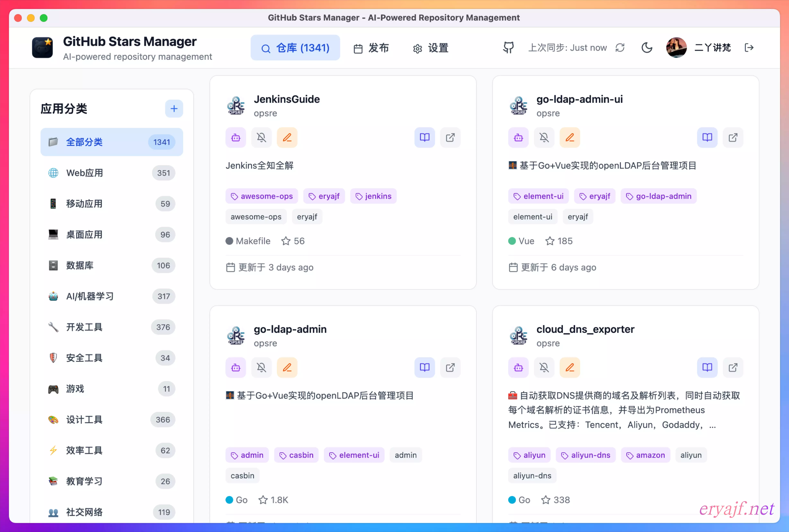This screenshot has height=532, width=789.
Task: Click the sync refresh icon
Action: click(620, 48)
